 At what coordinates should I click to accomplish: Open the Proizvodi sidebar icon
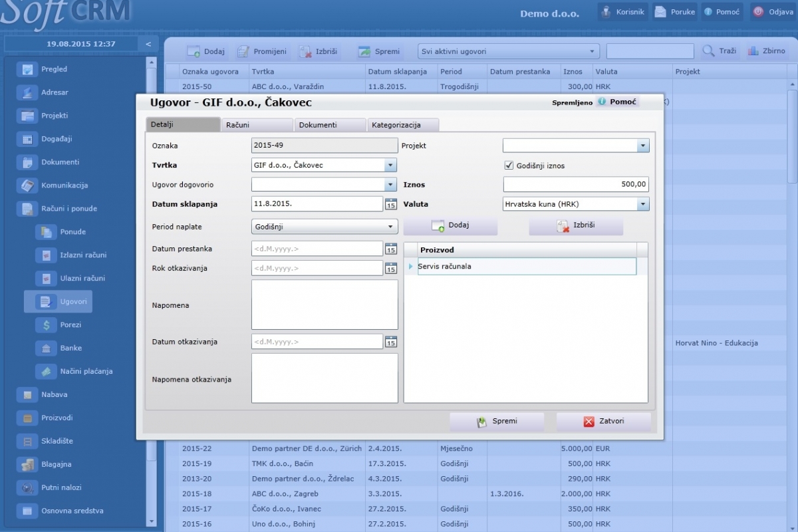28,418
